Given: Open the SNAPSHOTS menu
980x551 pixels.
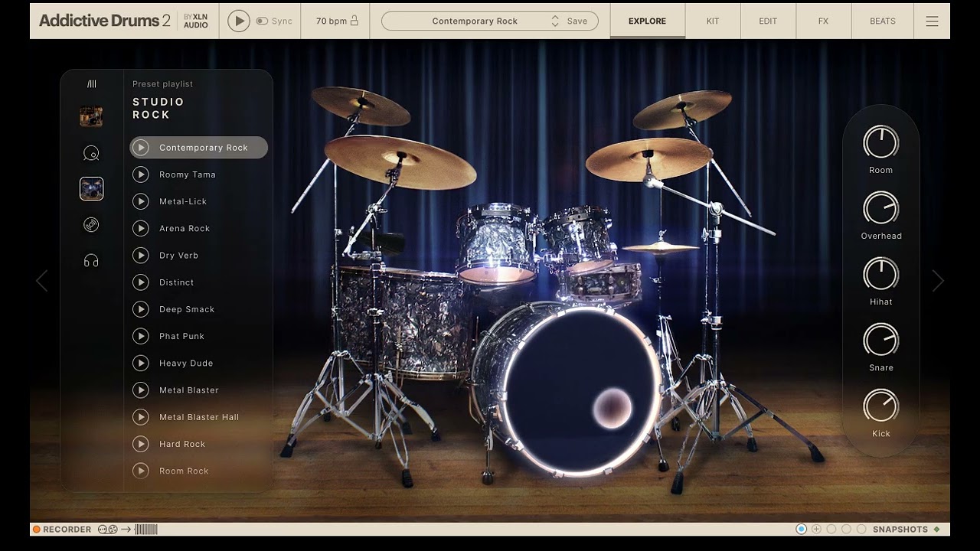Looking at the screenshot, I should click(900, 530).
